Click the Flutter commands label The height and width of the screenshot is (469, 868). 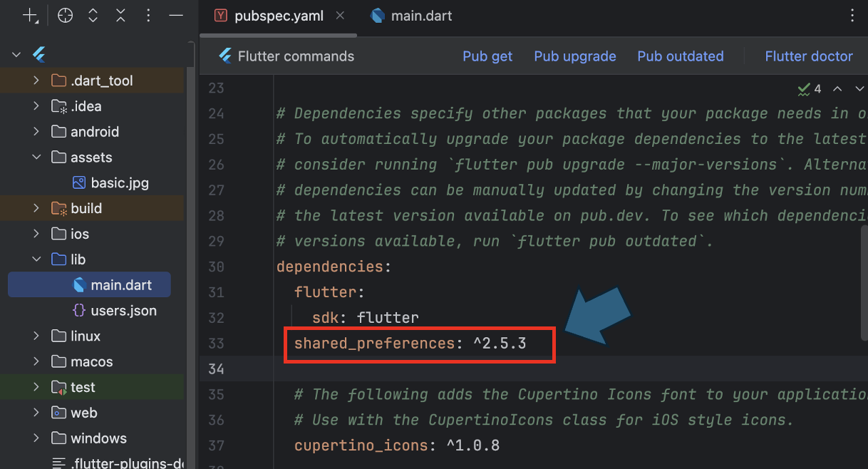(296, 56)
